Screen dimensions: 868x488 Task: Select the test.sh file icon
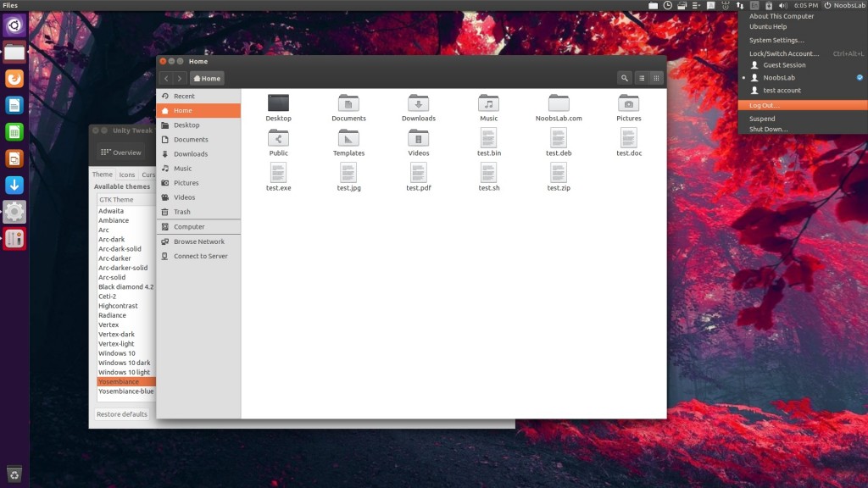coord(489,173)
